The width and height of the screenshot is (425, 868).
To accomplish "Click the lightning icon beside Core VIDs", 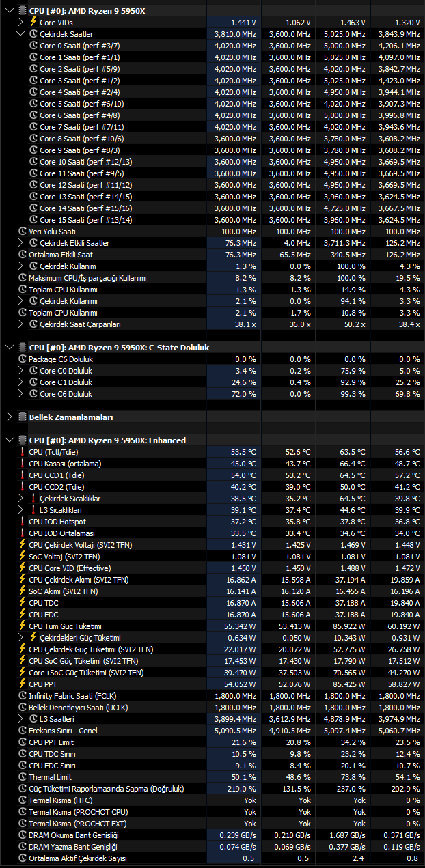I will pos(33,23).
